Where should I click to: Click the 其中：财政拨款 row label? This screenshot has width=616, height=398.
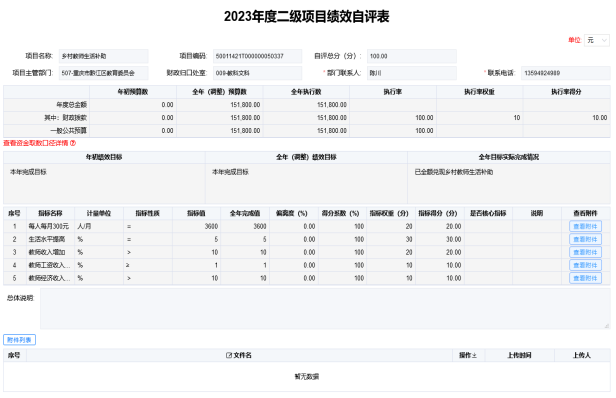pyautogui.click(x=66, y=118)
